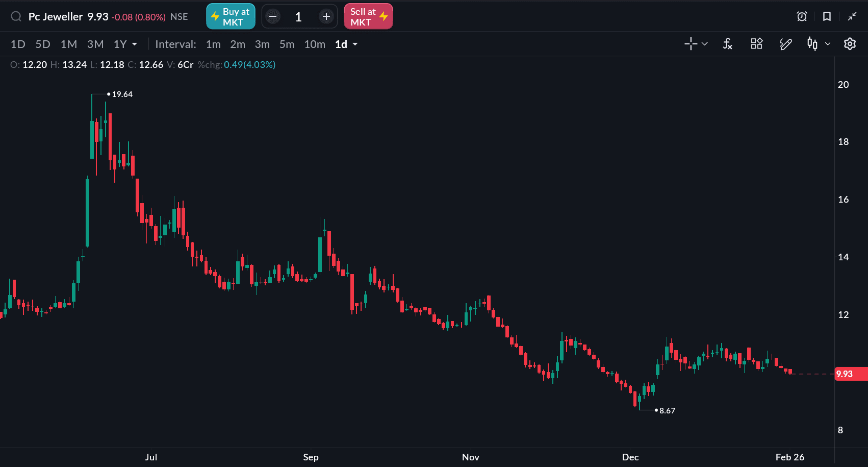Open the indicators fx icon
868x467 pixels.
coord(728,44)
